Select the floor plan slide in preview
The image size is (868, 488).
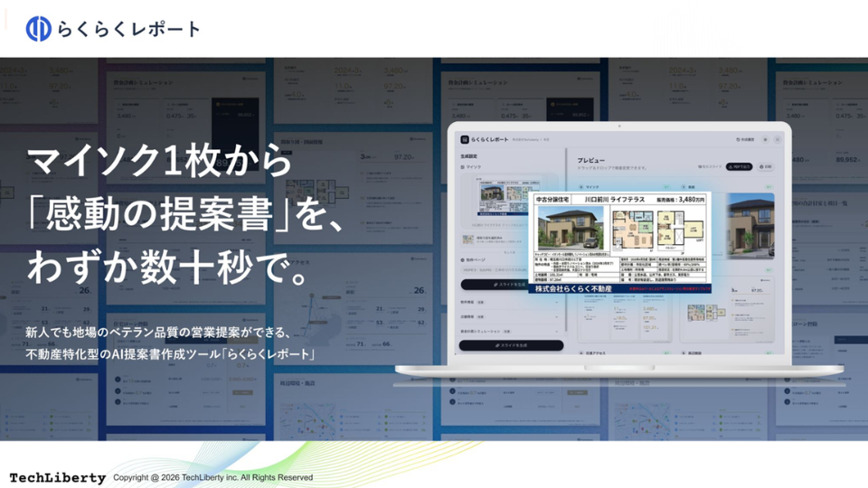click(727, 309)
